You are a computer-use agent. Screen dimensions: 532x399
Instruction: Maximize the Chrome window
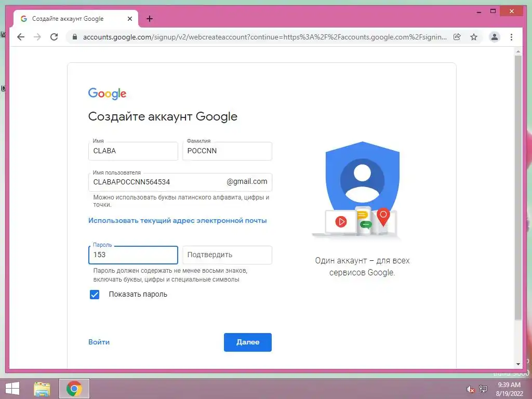pos(493,11)
